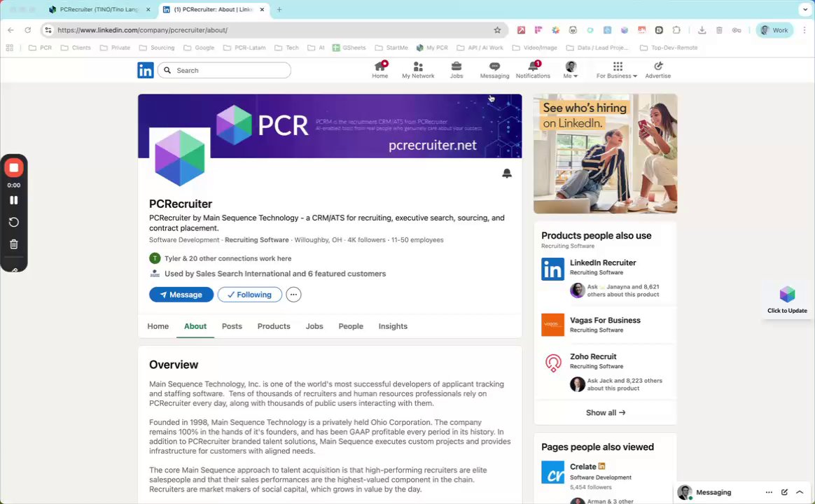Viewport: 815px width, 504px height.
Task: Select the About tab
Action: tap(195, 326)
